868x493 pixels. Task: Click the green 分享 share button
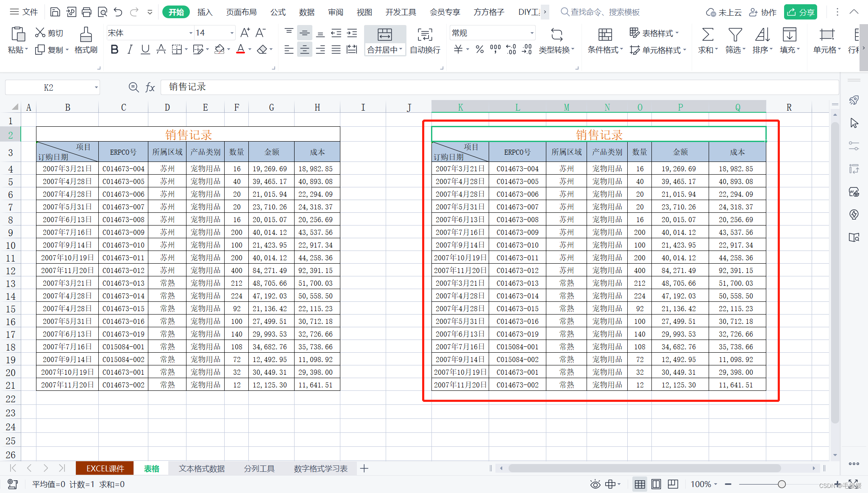(800, 12)
